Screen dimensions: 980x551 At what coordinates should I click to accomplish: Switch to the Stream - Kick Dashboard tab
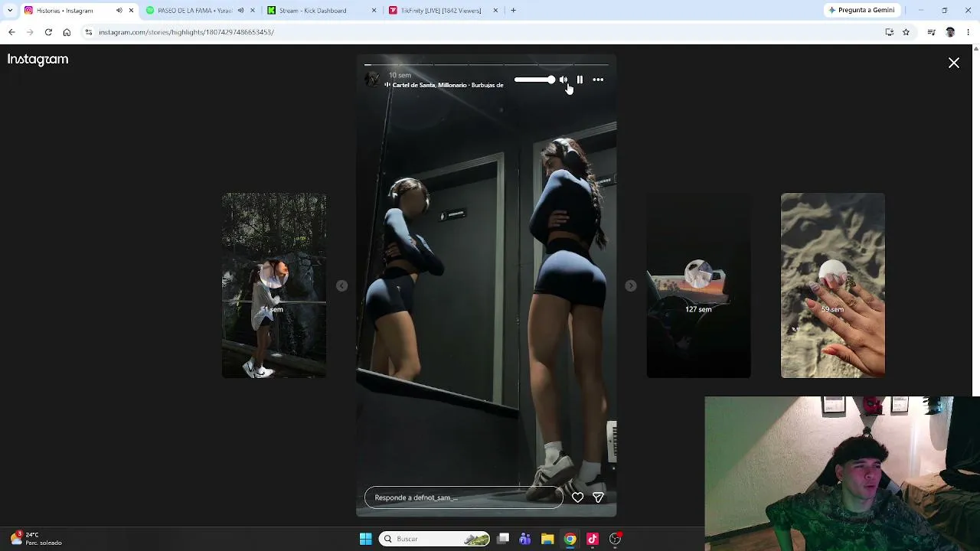click(x=312, y=11)
